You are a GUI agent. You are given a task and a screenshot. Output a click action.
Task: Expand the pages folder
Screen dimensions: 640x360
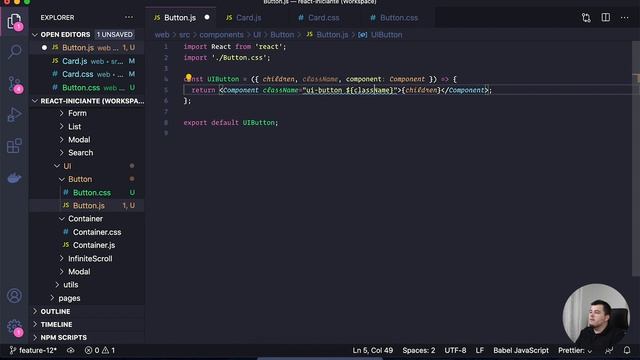pos(69,298)
